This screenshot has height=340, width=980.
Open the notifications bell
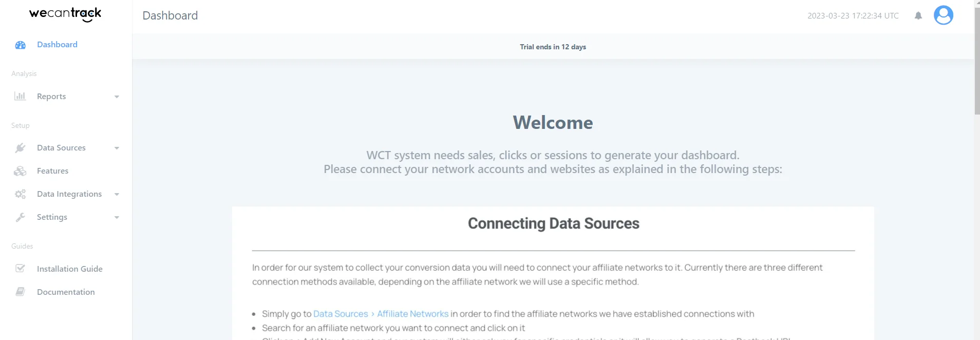pyautogui.click(x=918, y=15)
